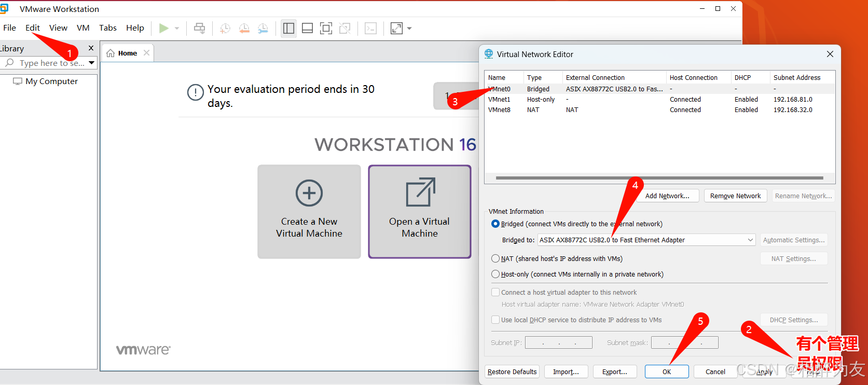
Task: Click the network list horizontal scrollbar
Action: pos(659,178)
